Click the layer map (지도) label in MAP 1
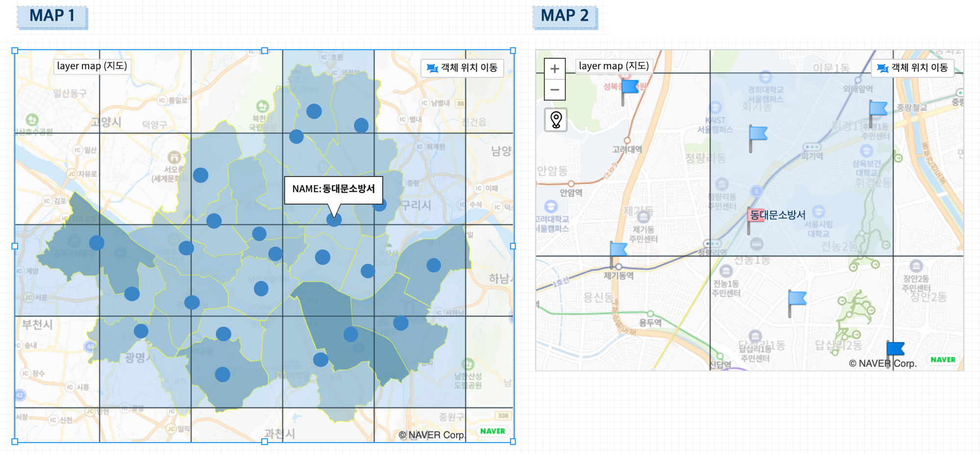 [92, 66]
